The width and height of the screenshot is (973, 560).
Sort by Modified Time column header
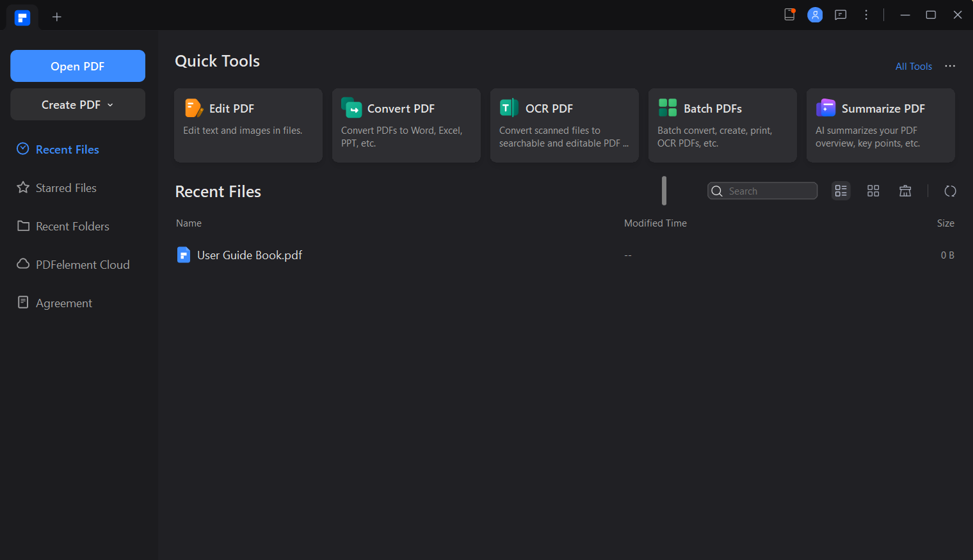(x=655, y=223)
